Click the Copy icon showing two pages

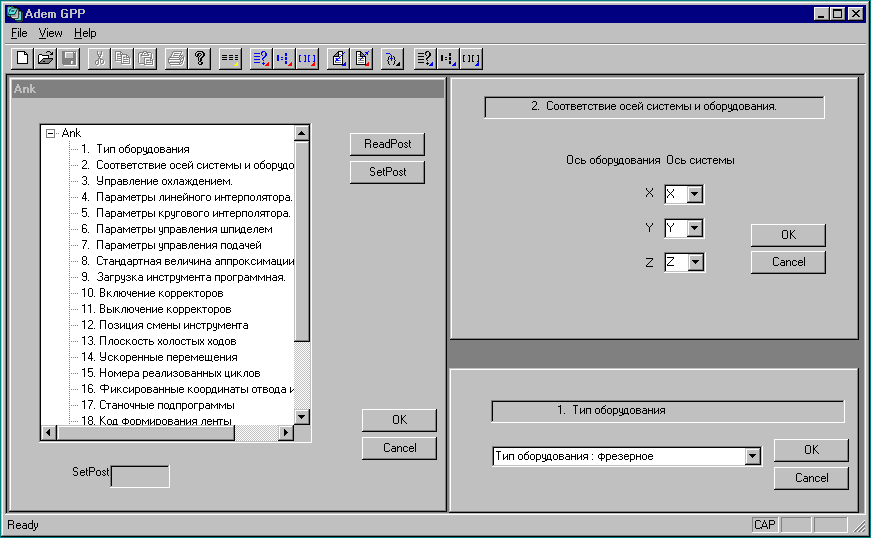(x=122, y=58)
